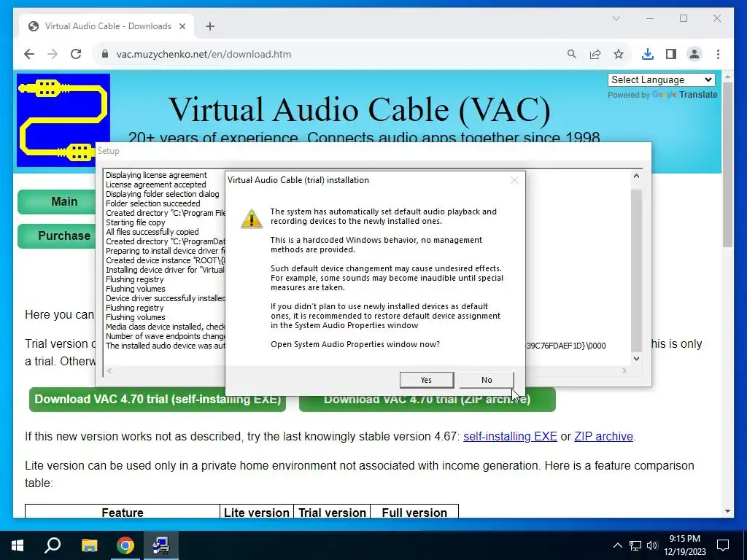Screen dimensions: 747x560
Task: Click Setup log horizontal scroll right arrow
Action: (x=624, y=370)
